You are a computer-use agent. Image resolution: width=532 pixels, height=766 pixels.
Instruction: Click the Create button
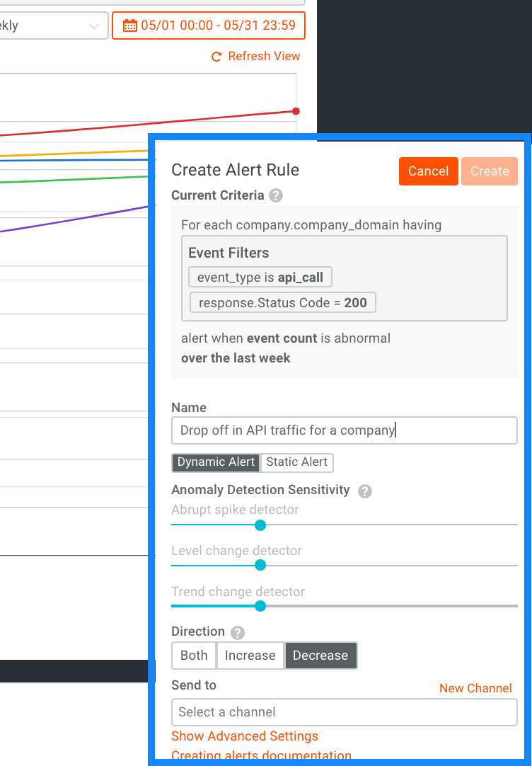(490, 171)
